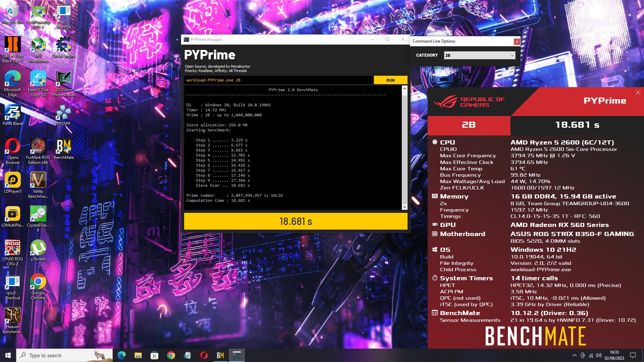Click the yellow 18.681 s result bar

(x=296, y=221)
